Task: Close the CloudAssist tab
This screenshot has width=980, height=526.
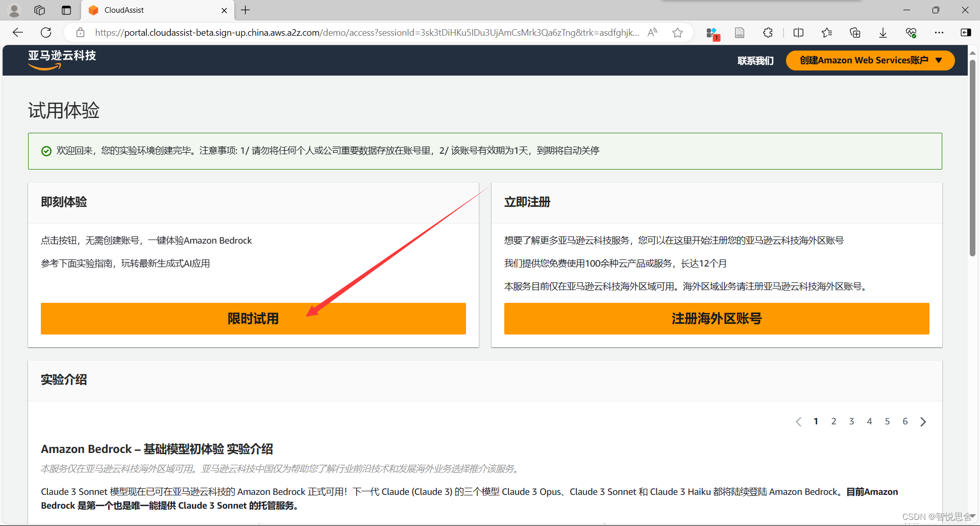Action: point(224,10)
